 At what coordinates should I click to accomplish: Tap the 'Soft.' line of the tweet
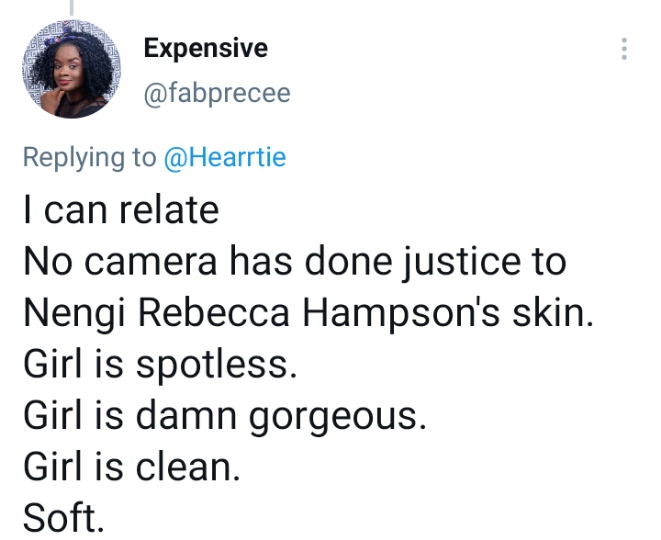(64, 518)
